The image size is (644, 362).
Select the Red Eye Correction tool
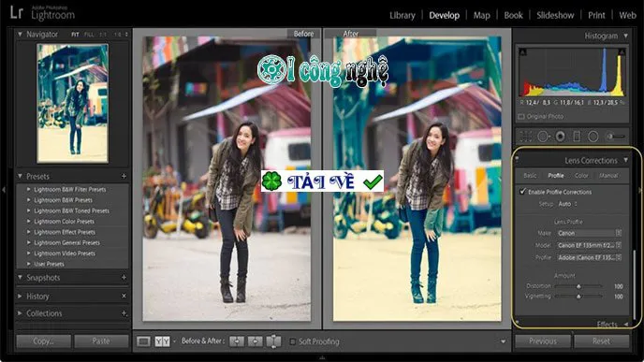coord(560,136)
